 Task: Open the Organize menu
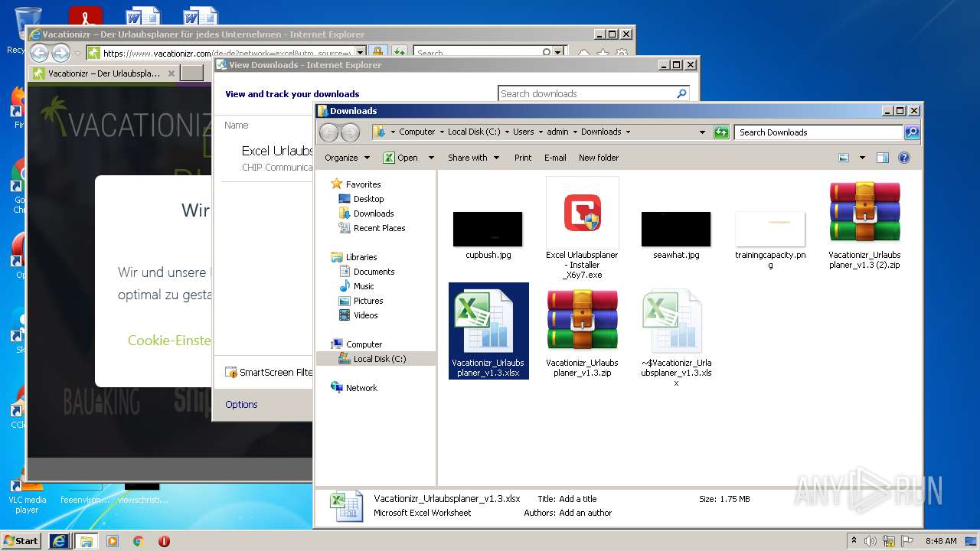point(347,158)
